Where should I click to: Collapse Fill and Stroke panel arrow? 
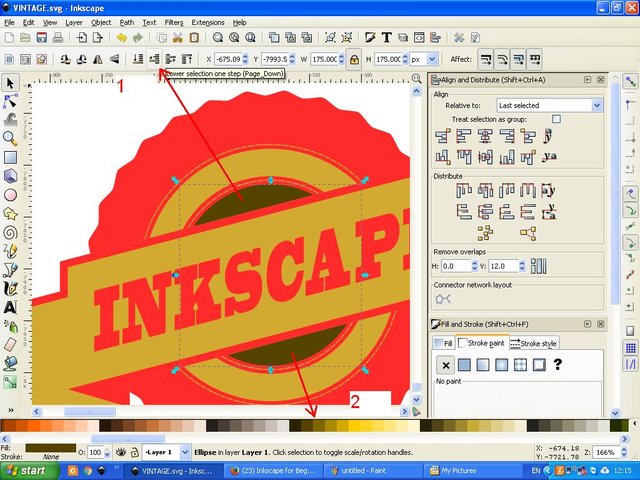587,324
